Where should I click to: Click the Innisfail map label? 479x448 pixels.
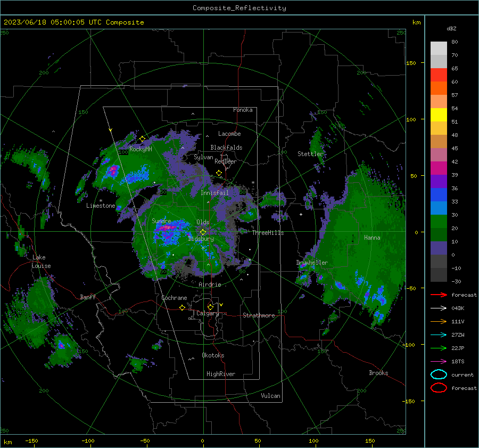214,193
